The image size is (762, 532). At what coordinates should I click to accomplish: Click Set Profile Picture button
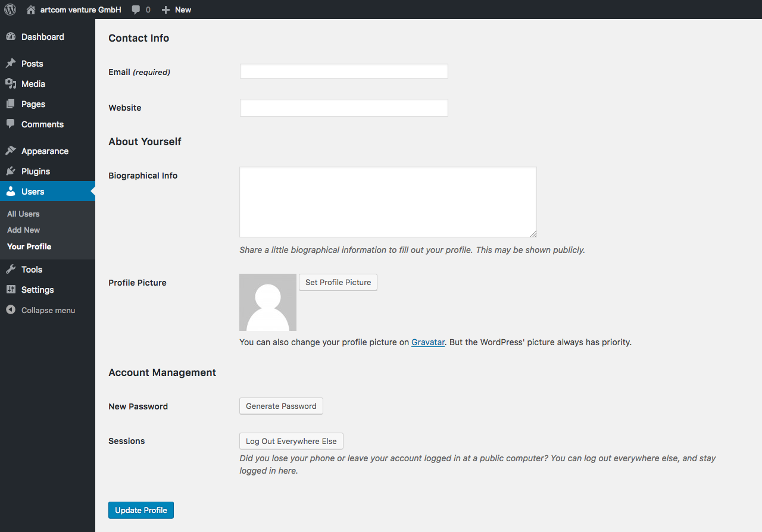coord(338,282)
